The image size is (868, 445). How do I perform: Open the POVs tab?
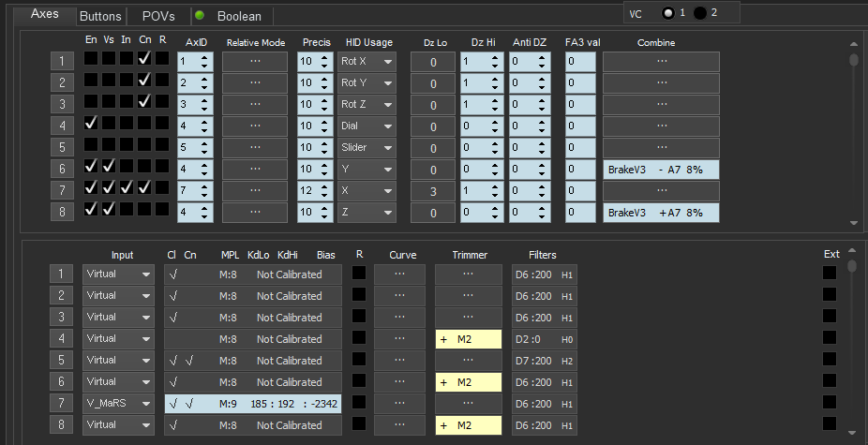(158, 16)
